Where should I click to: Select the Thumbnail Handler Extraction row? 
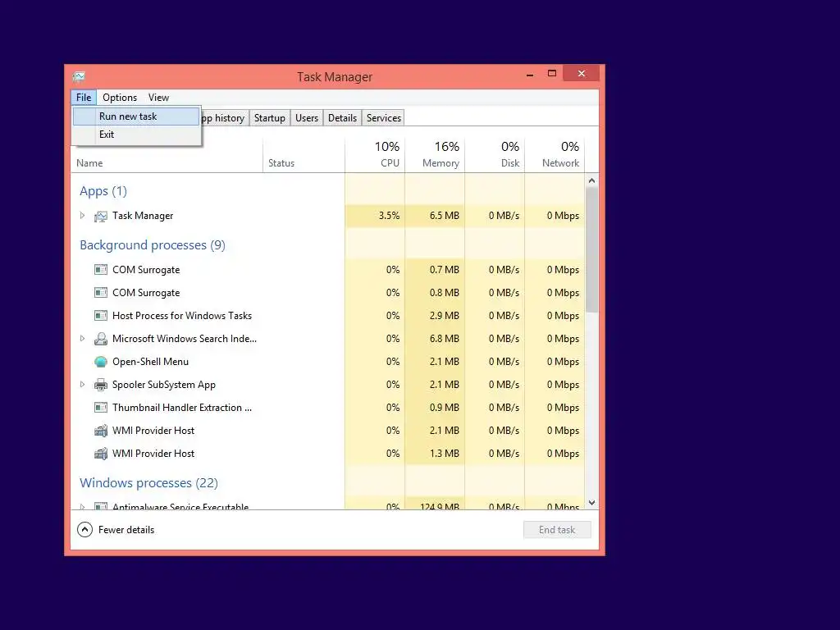pyautogui.click(x=328, y=408)
